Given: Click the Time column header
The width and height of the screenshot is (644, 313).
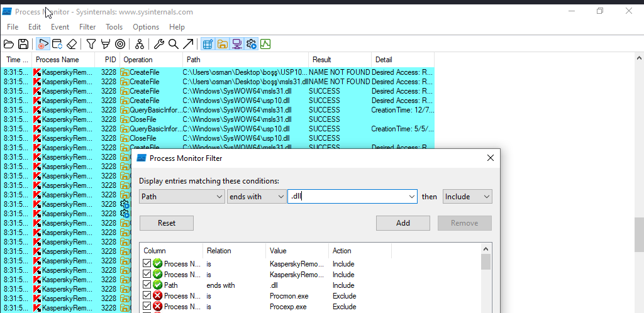Looking at the screenshot, I should [16, 60].
